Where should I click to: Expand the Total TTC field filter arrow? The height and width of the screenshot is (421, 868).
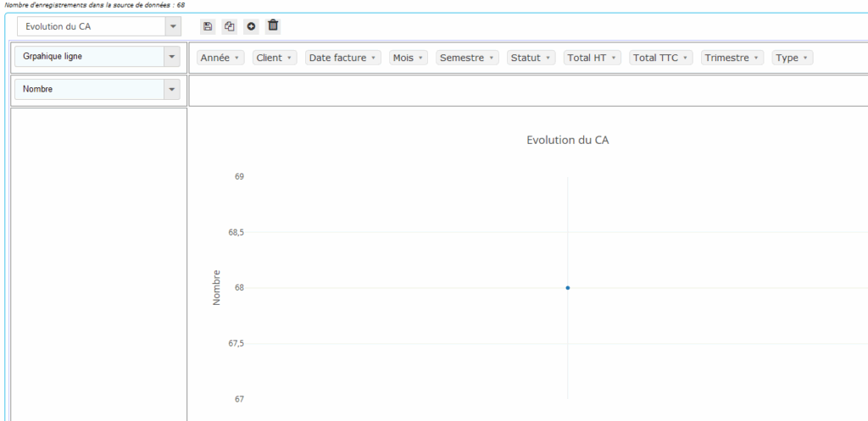pos(686,58)
